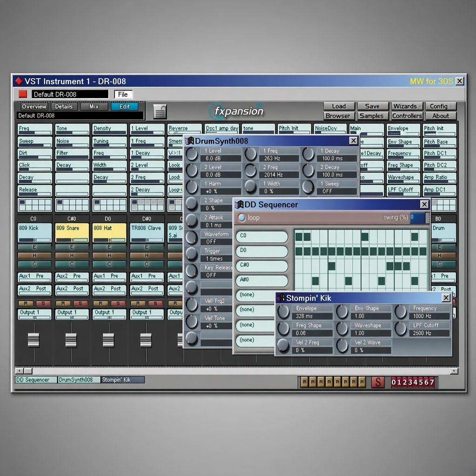Click the Frequency knob in Stompin' Kik
The image size is (476, 476).
(400, 312)
